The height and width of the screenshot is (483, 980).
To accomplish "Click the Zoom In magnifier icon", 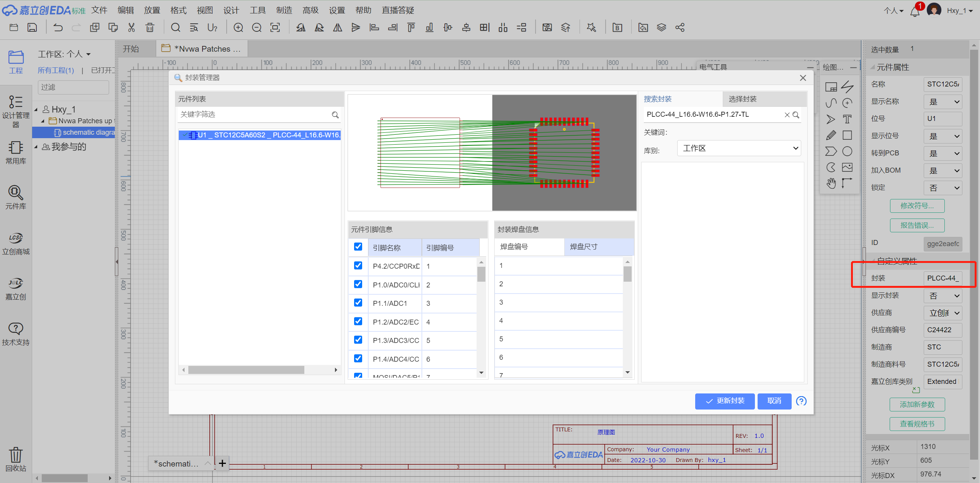I will tap(238, 28).
